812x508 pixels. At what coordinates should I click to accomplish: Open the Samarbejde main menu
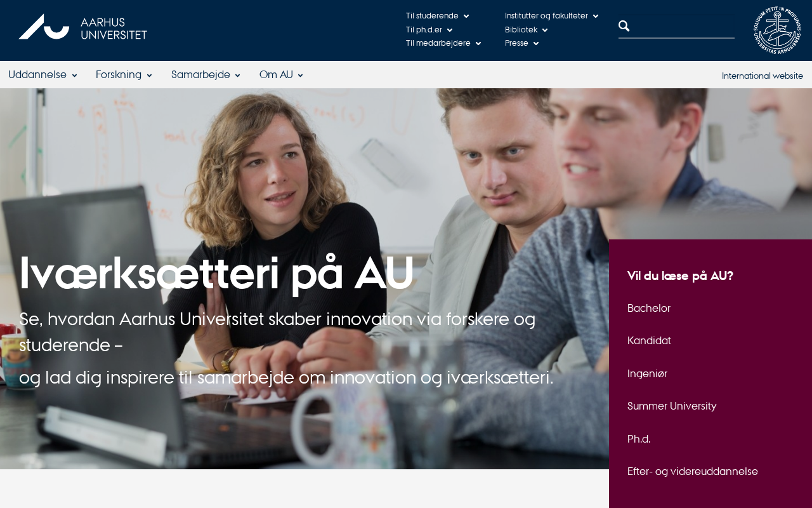206,75
